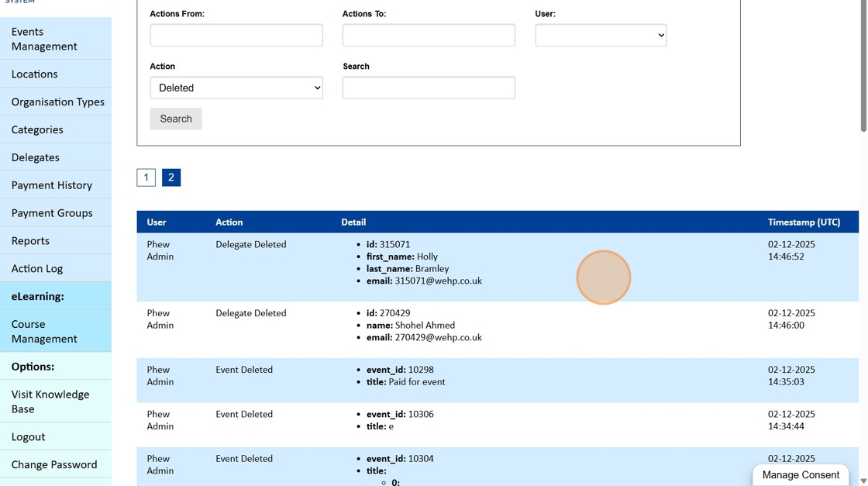
Task: Open Course Management section
Action: (44, 332)
